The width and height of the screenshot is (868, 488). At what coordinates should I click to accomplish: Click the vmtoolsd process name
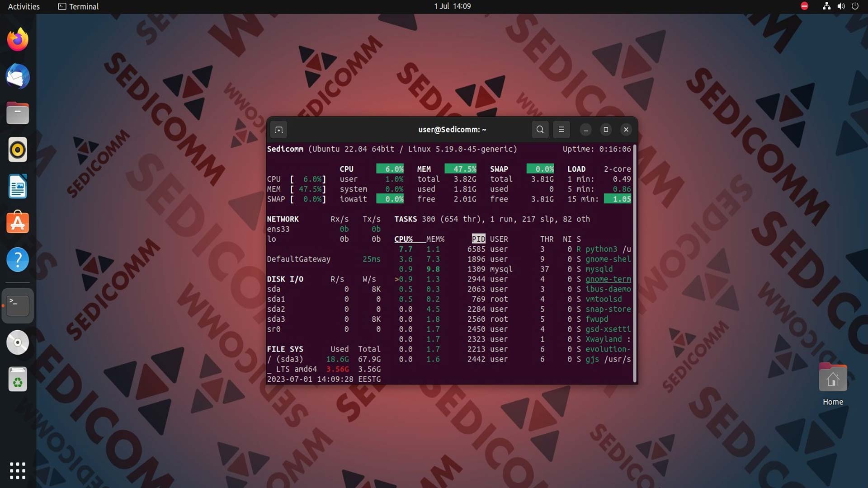pos(604,299)
